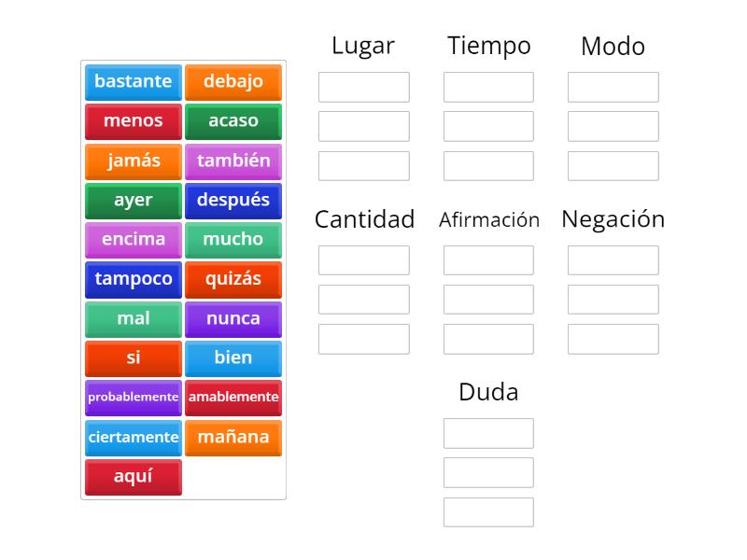This screenshot has width=747, height=560.
Task: Click the green "acaso" tile
Action: tap(233, 121)
